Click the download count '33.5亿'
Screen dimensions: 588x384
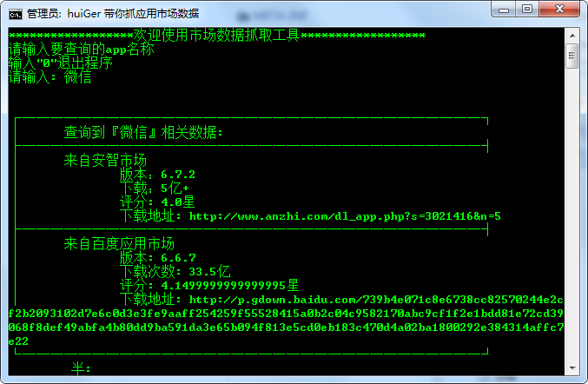pyautogui.click(x=209, y=272)
